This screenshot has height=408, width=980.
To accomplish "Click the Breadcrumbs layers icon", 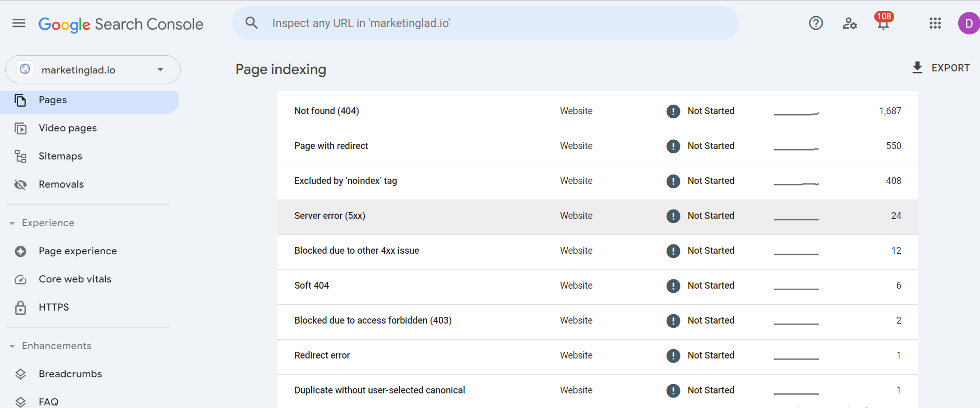I will [x=20, y=374].
